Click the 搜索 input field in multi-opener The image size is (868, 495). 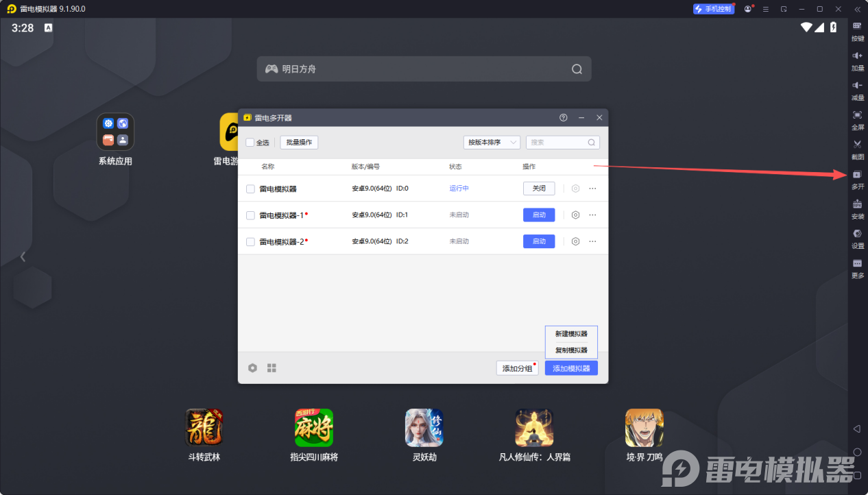pos(563,143)
